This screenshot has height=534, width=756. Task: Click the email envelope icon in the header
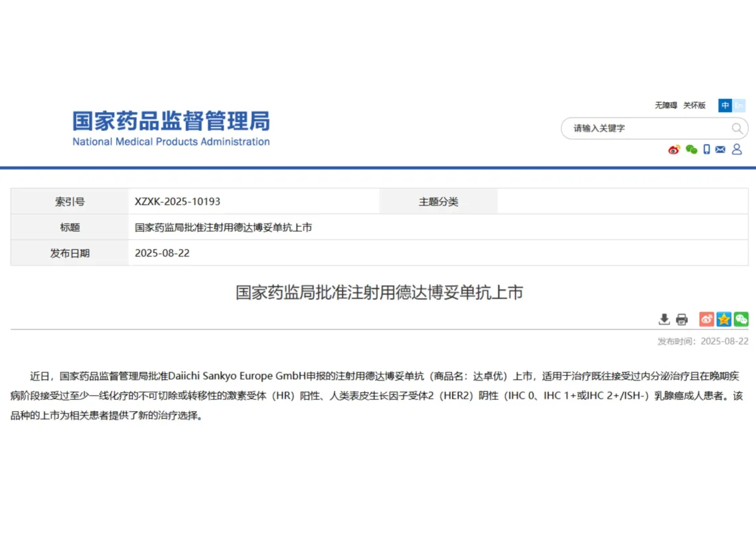click(720, 150)
